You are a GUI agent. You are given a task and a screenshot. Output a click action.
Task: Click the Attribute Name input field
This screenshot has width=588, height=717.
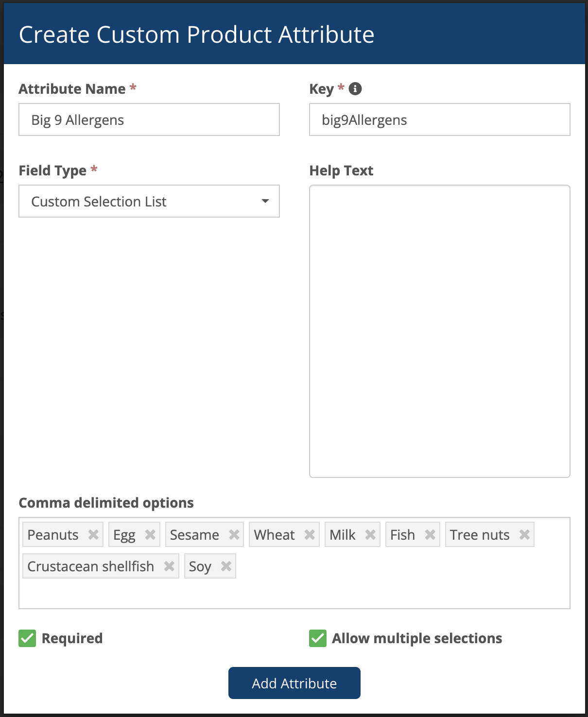coord(149,119)
